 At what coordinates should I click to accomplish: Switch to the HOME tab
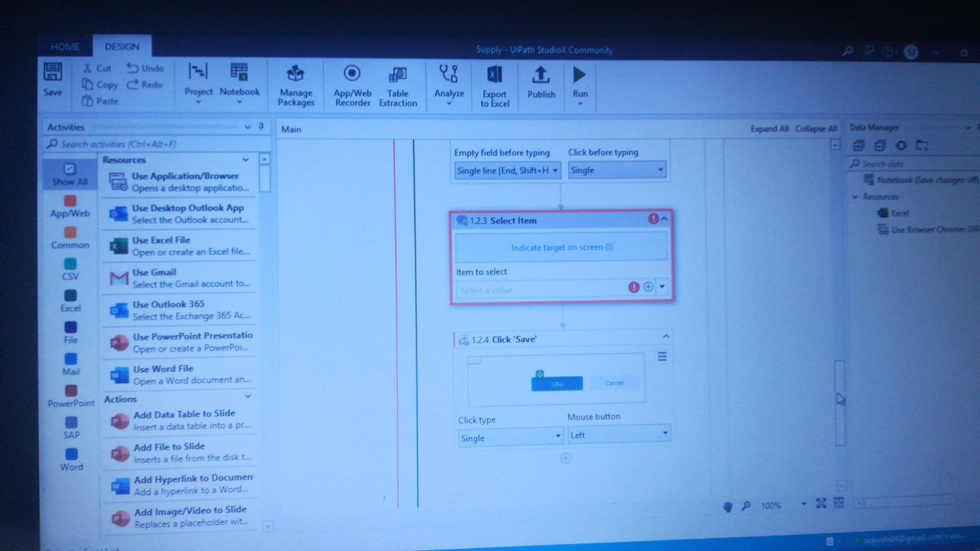65,47
